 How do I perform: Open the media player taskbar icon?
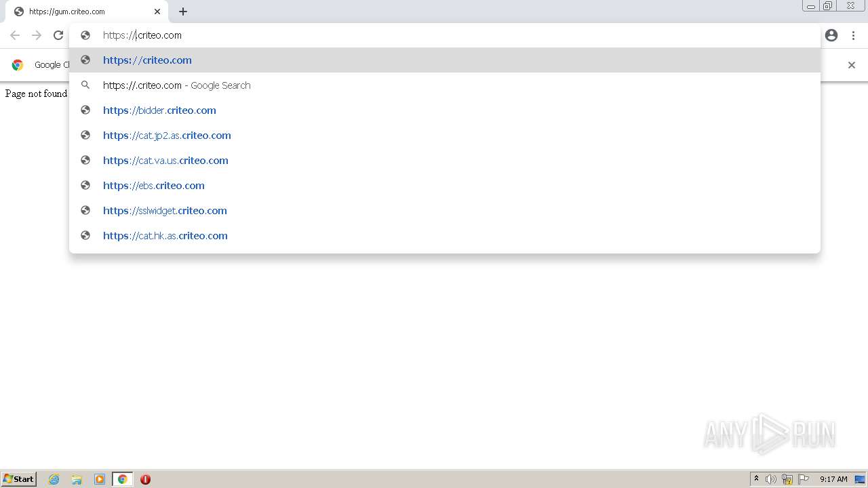pyautogui.click(x=100, y=479)
